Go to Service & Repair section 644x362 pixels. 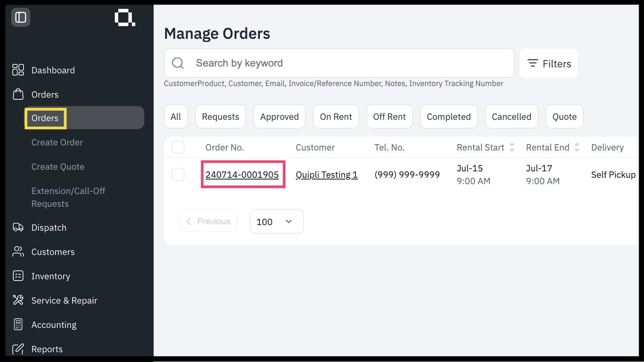[x=64, y=300]
